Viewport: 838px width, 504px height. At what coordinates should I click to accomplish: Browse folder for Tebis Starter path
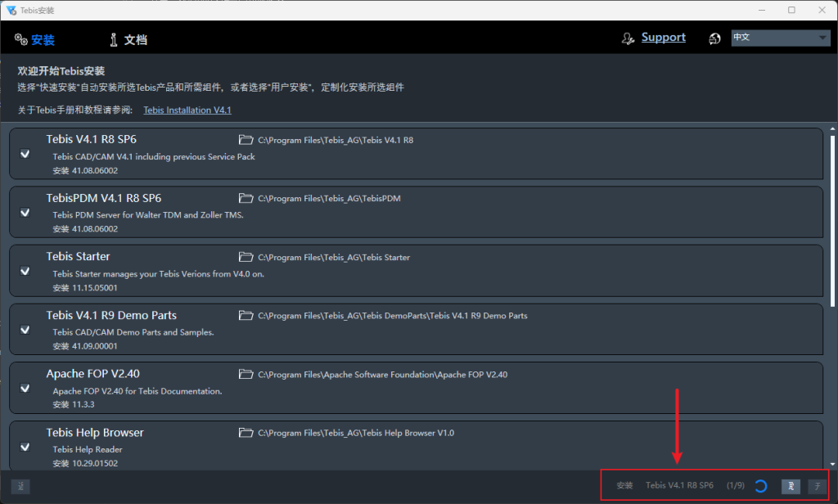tap(246, 257)
